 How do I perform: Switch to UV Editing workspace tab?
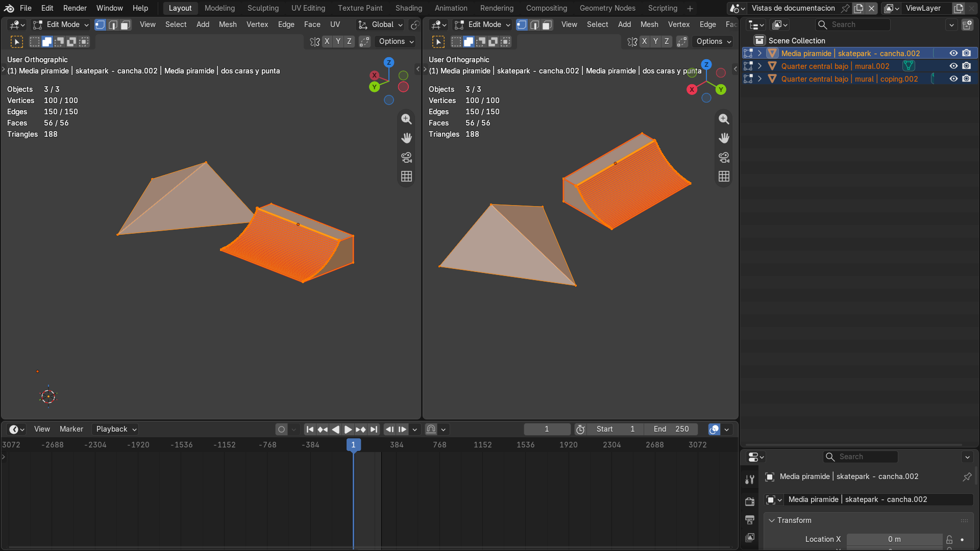click(x=308, y=8)
